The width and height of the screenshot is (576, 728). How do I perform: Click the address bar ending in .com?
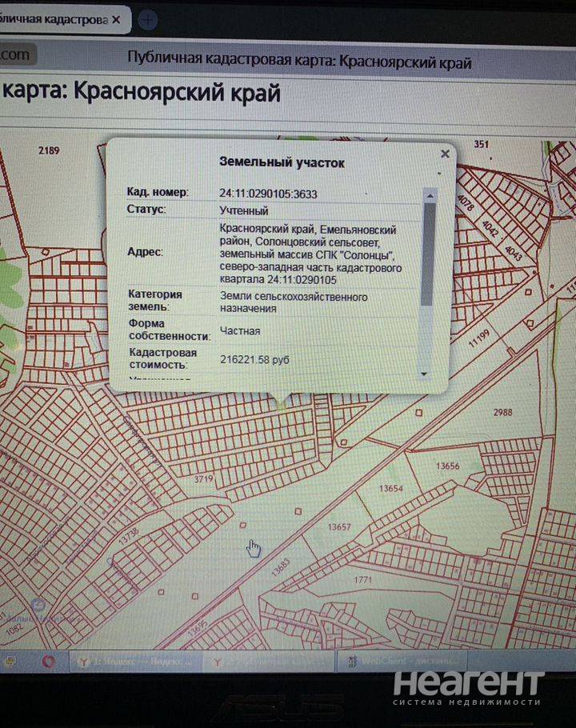coord(17,54)
